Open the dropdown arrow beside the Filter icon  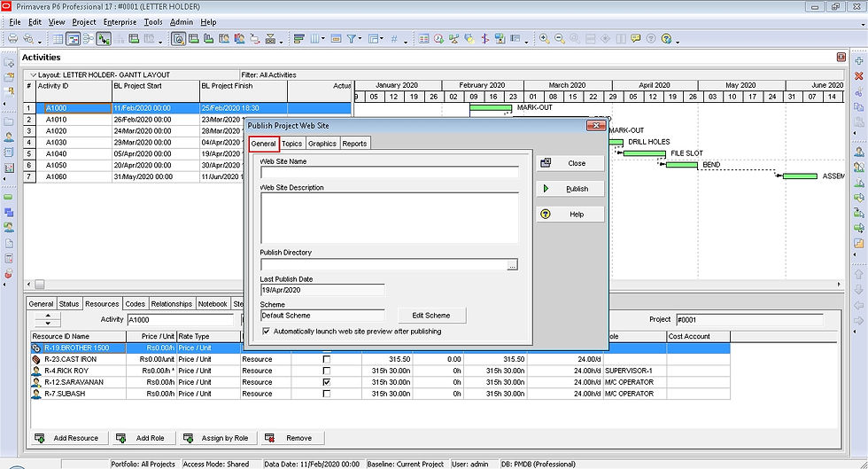click(x=360, y=39)
